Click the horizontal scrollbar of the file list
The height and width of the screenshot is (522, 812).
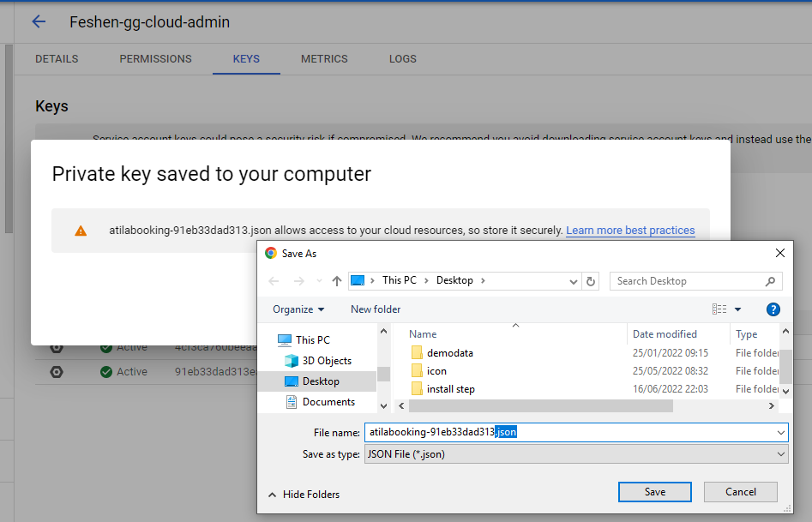(x=541, y=406)
